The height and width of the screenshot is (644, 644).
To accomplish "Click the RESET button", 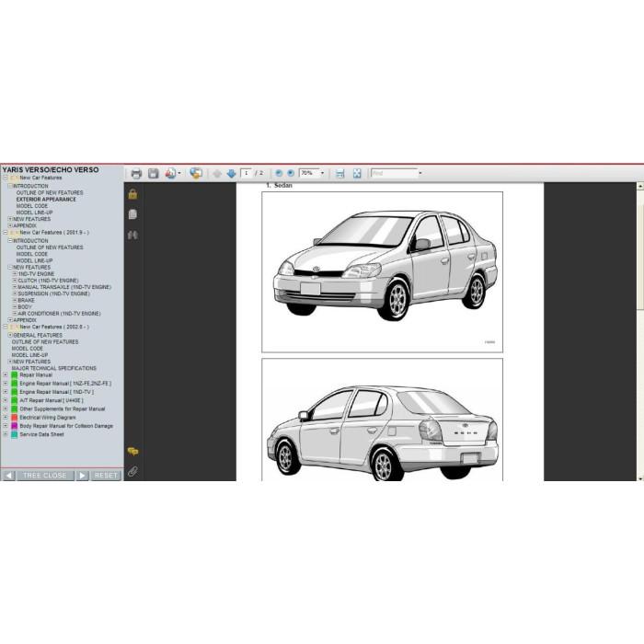I will pos(106,476).
